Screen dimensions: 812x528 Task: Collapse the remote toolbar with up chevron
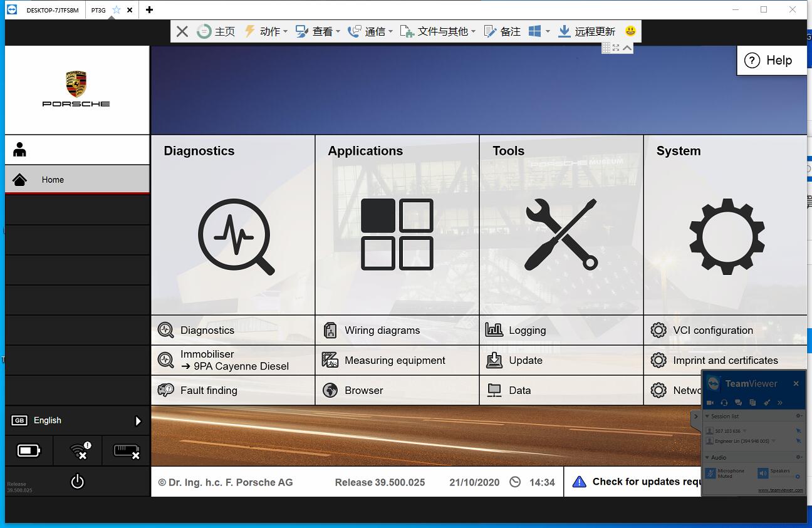pos(627,48)
